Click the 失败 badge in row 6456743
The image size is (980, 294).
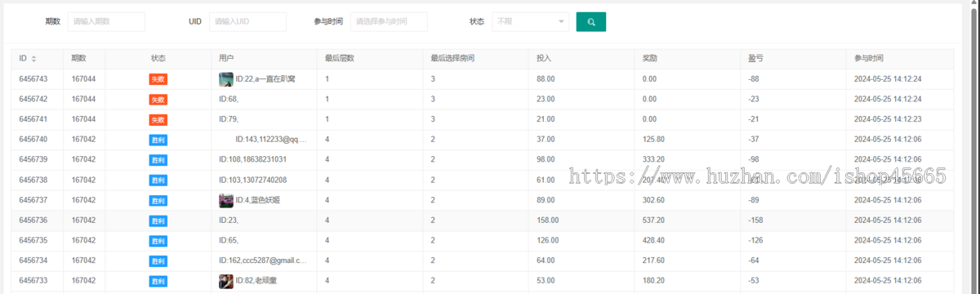[158, 79]
